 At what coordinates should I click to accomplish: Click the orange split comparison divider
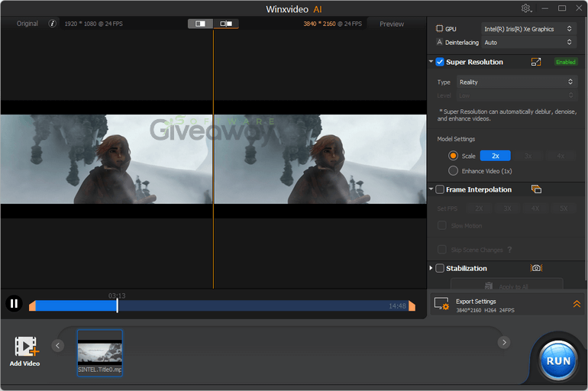click(213, 160)
